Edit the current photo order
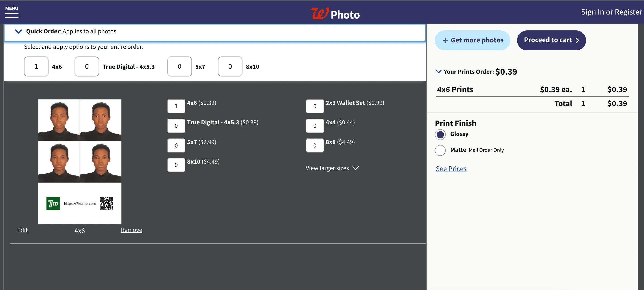 coord(22,230)
